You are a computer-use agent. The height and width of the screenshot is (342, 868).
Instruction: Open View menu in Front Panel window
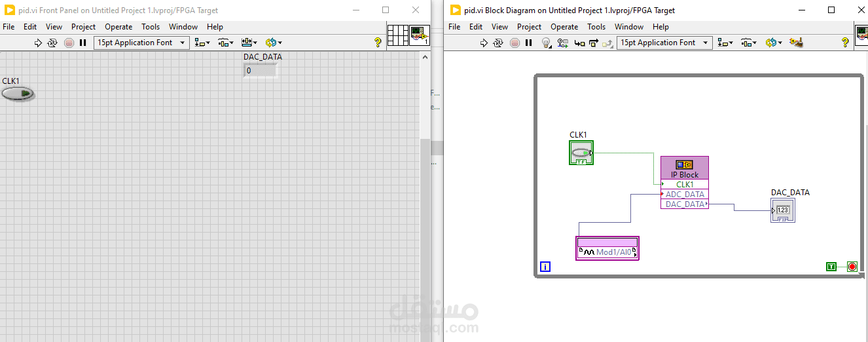pyautogui.click(x=54, y=27)
